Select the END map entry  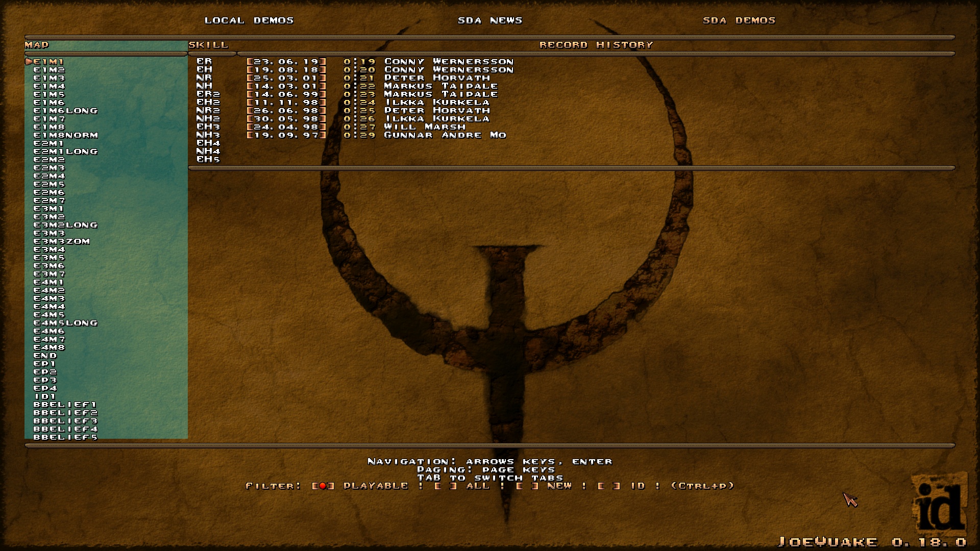(45, 356)
